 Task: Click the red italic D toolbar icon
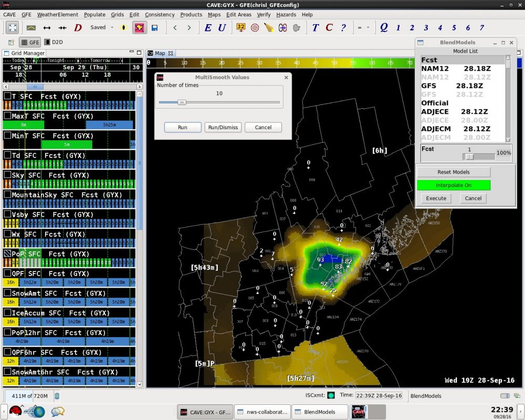click(x=78, y=27)
